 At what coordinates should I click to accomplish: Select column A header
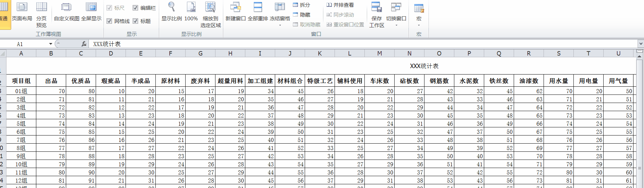[x=21, y=53]
